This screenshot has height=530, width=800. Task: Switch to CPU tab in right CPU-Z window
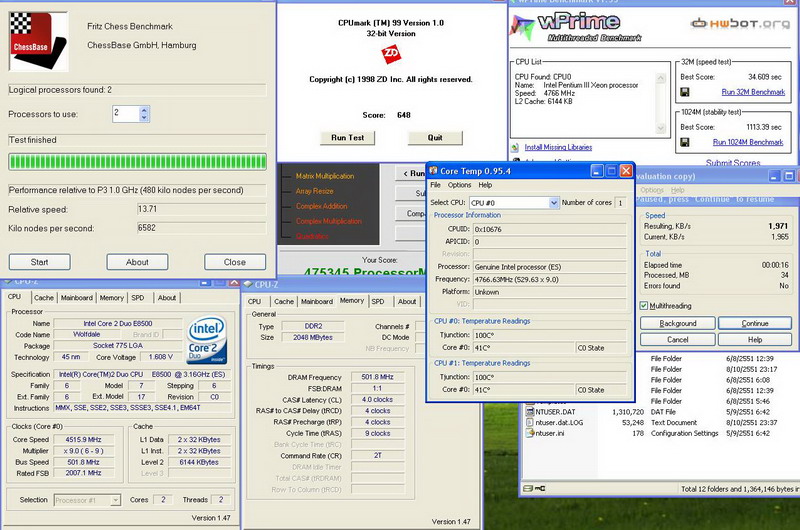(x=255, y=301)
